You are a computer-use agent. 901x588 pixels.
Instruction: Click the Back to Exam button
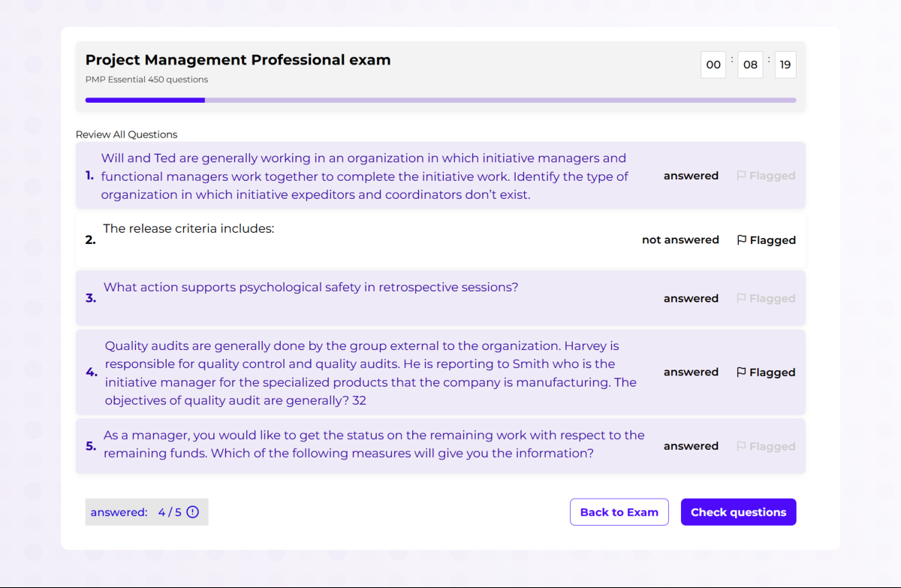[x=619, y=512]
